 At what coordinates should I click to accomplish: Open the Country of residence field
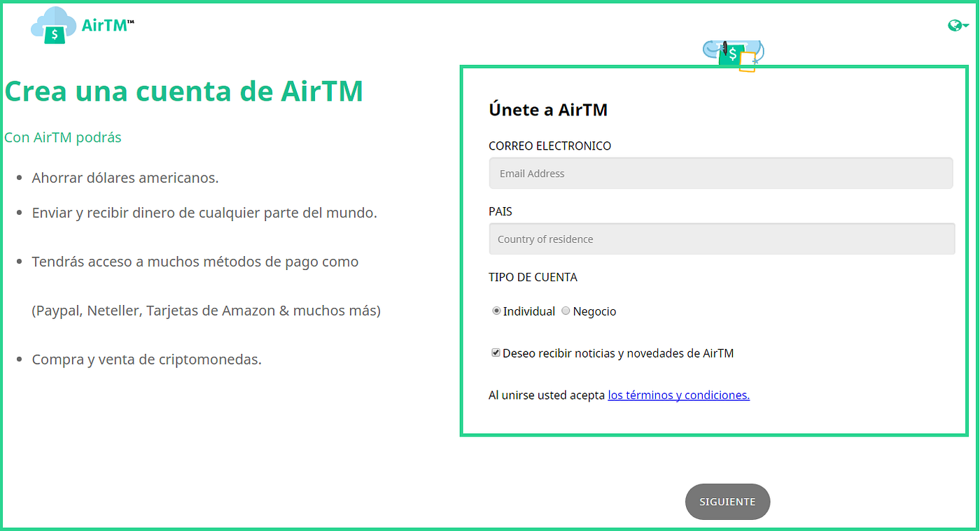722,239
